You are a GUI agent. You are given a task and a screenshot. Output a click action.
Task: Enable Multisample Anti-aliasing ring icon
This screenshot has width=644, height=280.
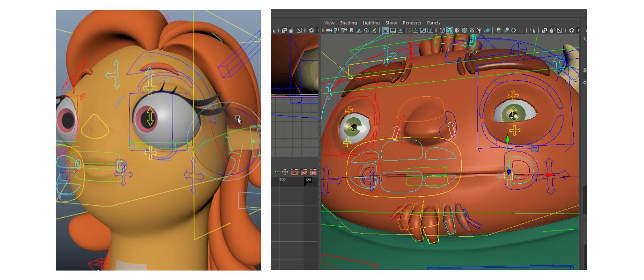click(514, 30)
